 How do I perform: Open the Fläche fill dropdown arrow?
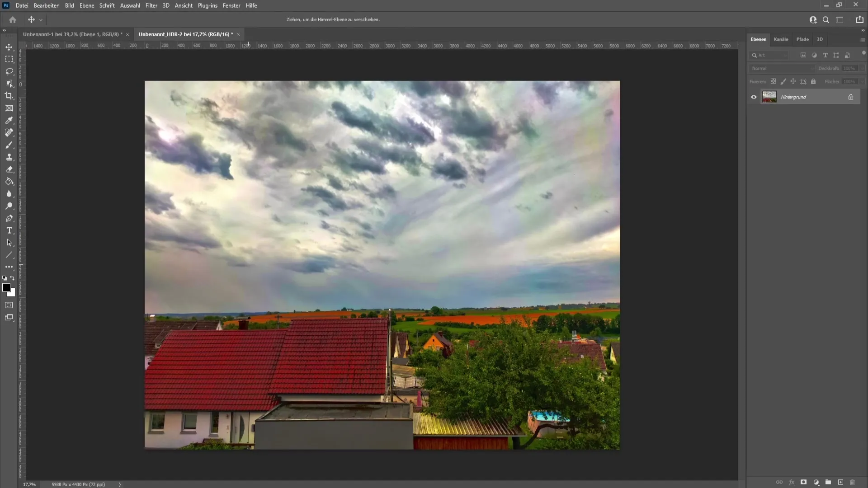pos(863,81)
